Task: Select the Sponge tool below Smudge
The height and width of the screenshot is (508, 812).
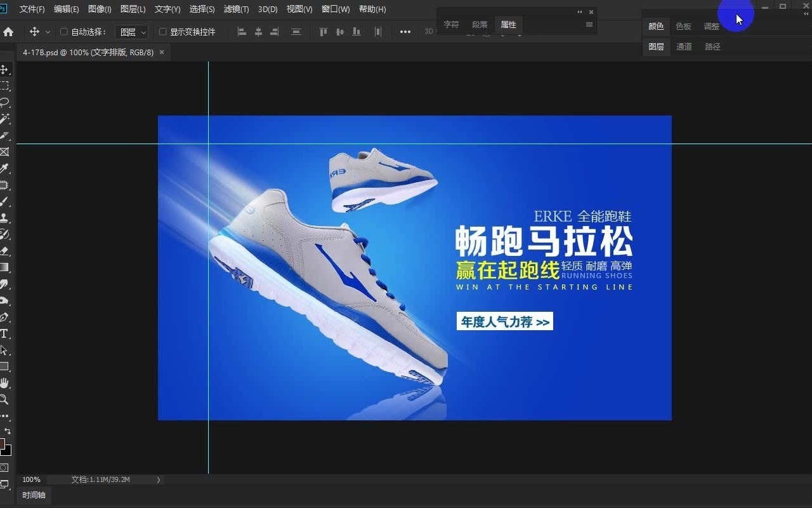Action: click(x=4, y=300)
